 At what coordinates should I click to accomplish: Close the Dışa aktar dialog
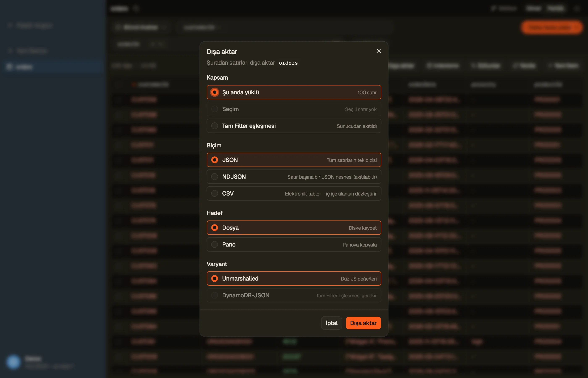(379, 51)
